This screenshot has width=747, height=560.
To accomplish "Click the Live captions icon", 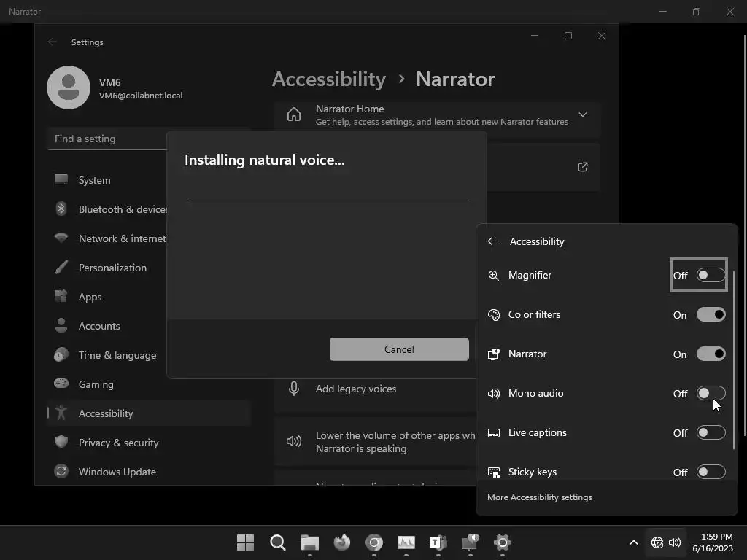I will coord(494,433).
